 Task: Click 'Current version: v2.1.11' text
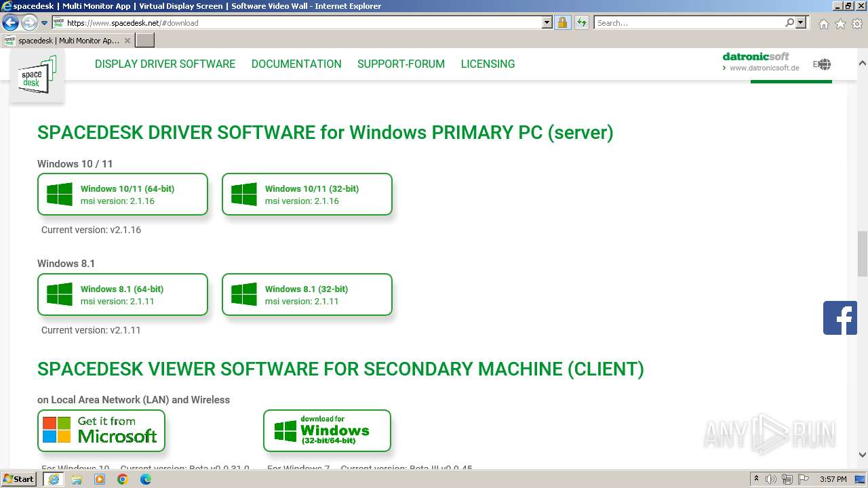tap(91, 330)
